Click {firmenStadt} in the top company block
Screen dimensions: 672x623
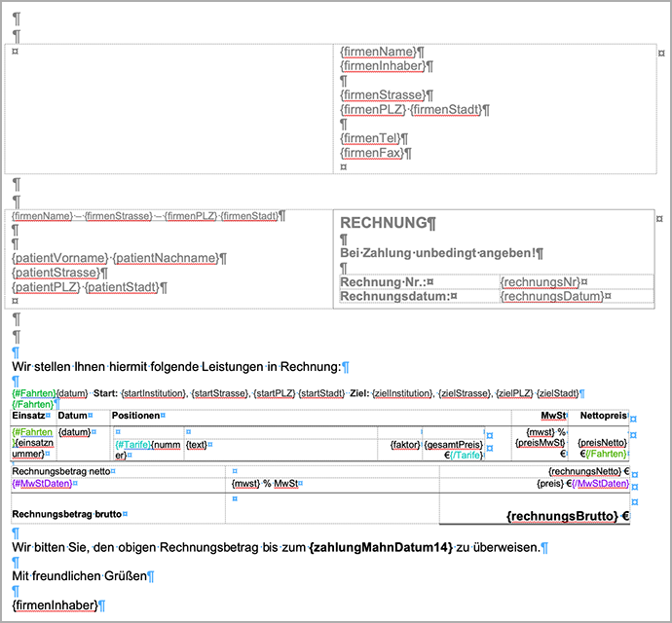(446, 109)
